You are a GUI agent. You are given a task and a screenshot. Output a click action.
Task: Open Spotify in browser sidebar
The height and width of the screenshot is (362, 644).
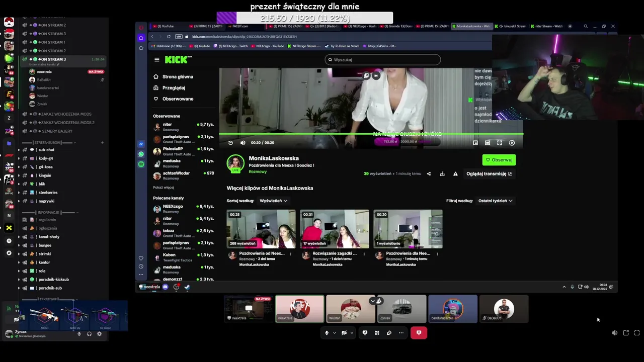pyautogui.click(x=141, y=164)
